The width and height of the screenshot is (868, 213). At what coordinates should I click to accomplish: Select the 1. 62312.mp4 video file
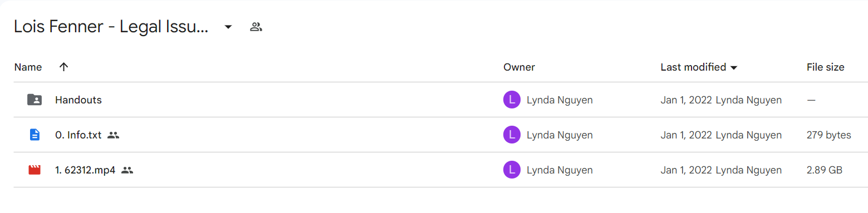[x=85, y=170]
